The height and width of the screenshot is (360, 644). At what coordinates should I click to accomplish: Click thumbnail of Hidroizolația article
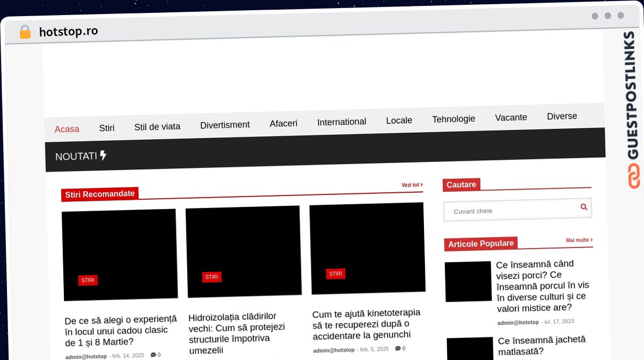click(244, 251)
